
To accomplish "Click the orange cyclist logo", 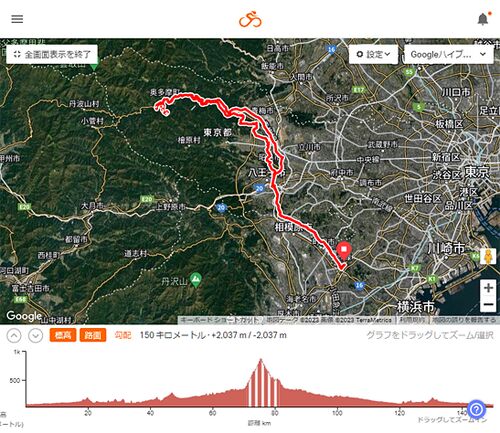I will [250, 19].
